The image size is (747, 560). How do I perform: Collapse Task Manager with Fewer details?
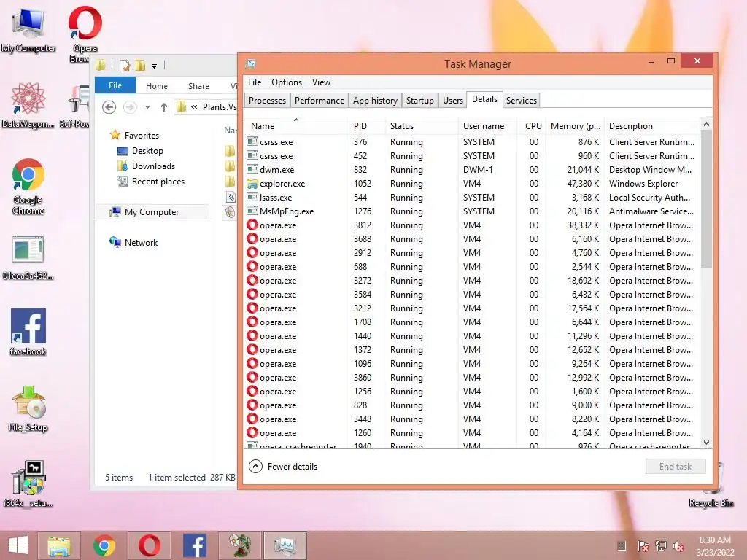click(x=283, y=466)
